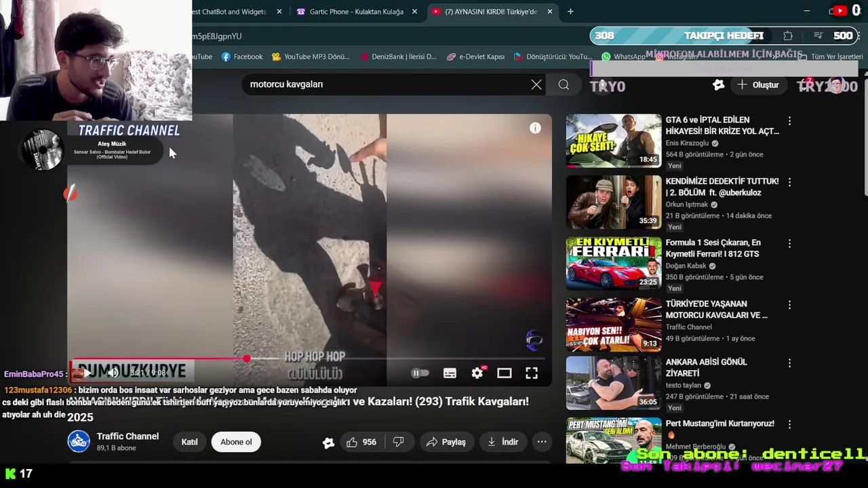868x488 pixels.
Task: Toggle subtitles with the captions icon
Action: (450, 373)
